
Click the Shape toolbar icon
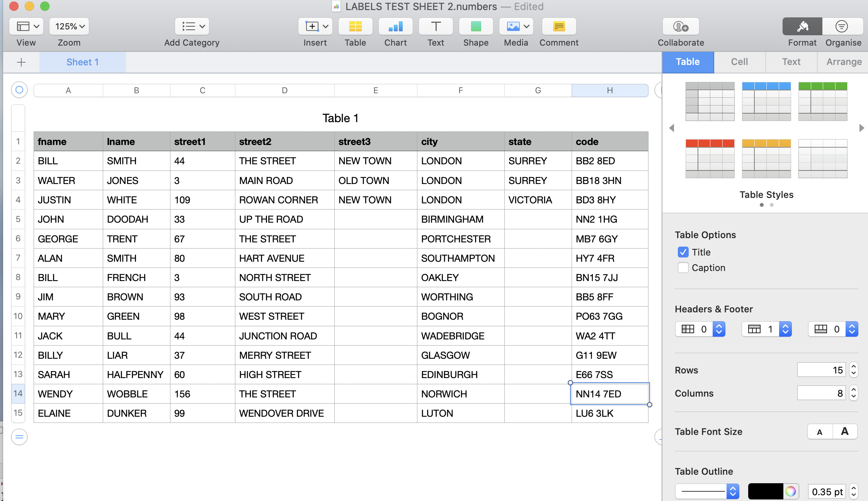476,27
